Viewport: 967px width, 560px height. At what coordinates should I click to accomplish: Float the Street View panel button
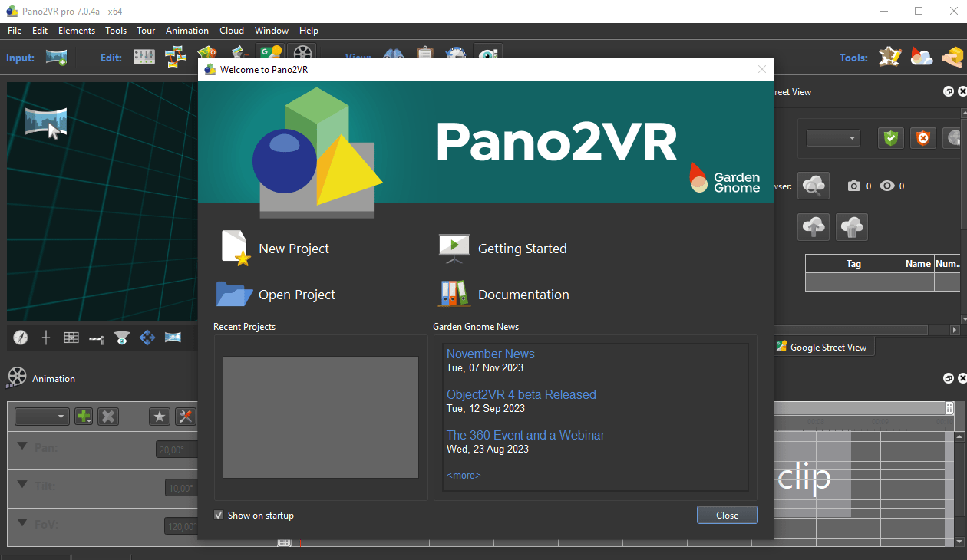click(x=949, y=91)
